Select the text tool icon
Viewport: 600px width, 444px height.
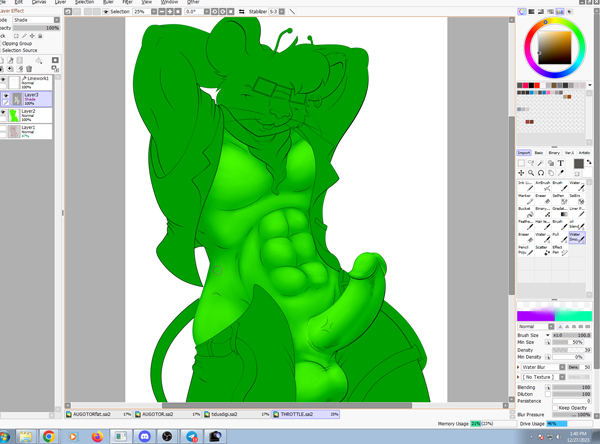coord(561,163)
